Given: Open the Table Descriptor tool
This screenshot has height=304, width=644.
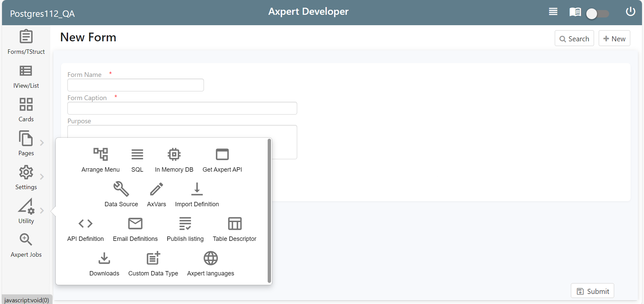Looking at the screenshot, I should [235, 224].
